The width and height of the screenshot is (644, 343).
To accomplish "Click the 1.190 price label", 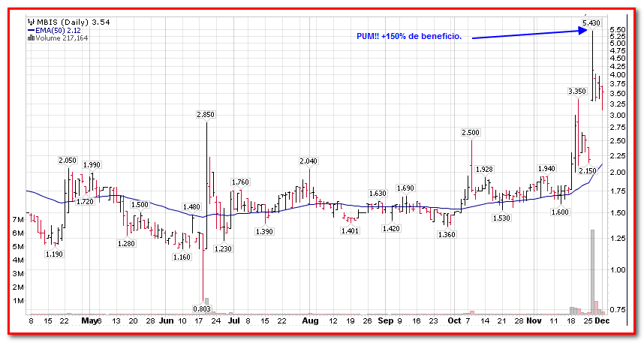I will pyautogui.click(x=54, y=254).
